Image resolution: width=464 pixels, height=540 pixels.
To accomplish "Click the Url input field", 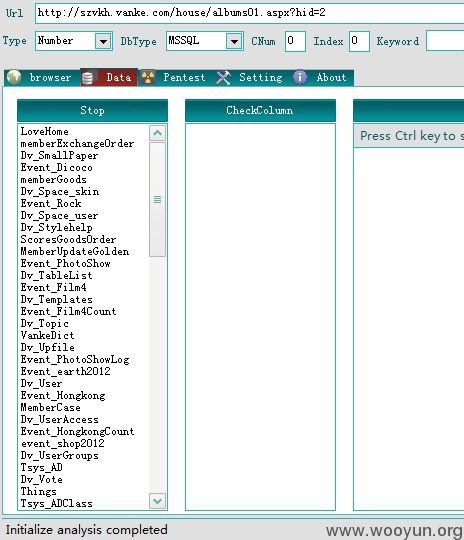I will (x=249, y=13).
